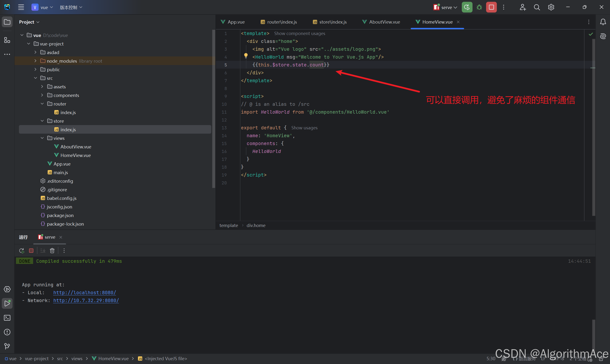Toggle inspection status icon above editor scrollbar
Viewport: 610px width, 364px height.
tap(591, 34)
